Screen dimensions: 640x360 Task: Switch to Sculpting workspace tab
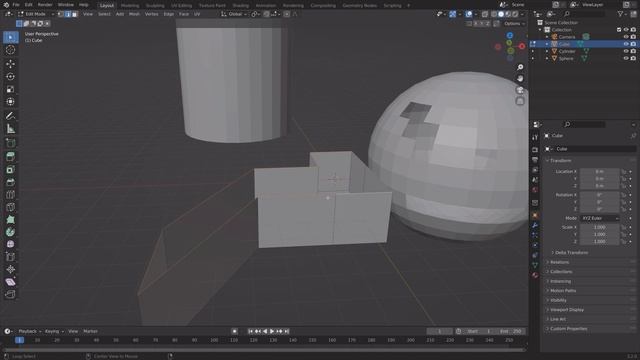(155, 6)
